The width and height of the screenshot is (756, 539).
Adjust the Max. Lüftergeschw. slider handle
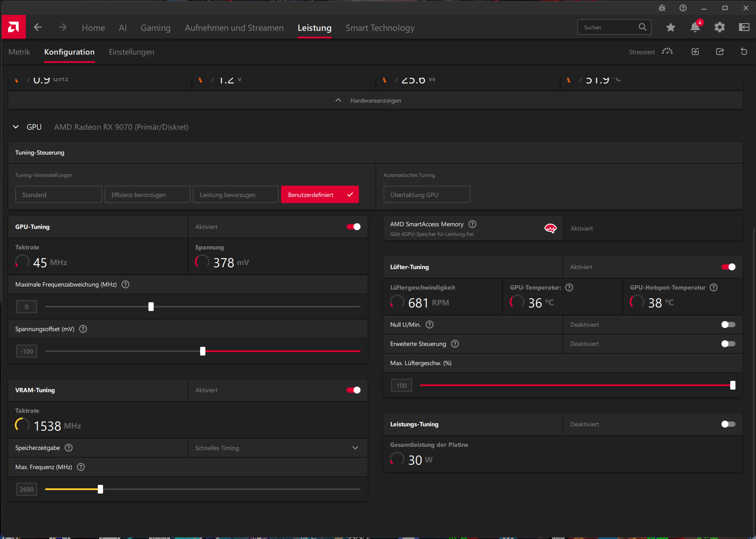[x=733, y=385]
